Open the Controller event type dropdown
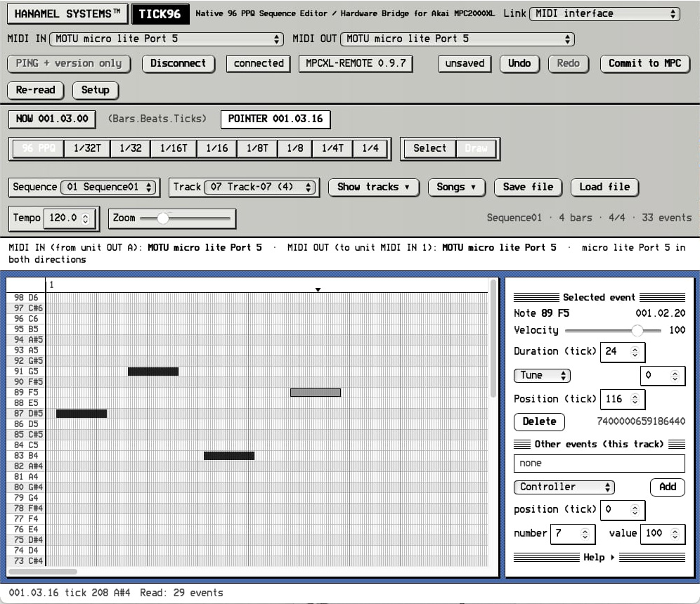Image resolution: width=700 pixels, height=604 pixels. point(564,487)
